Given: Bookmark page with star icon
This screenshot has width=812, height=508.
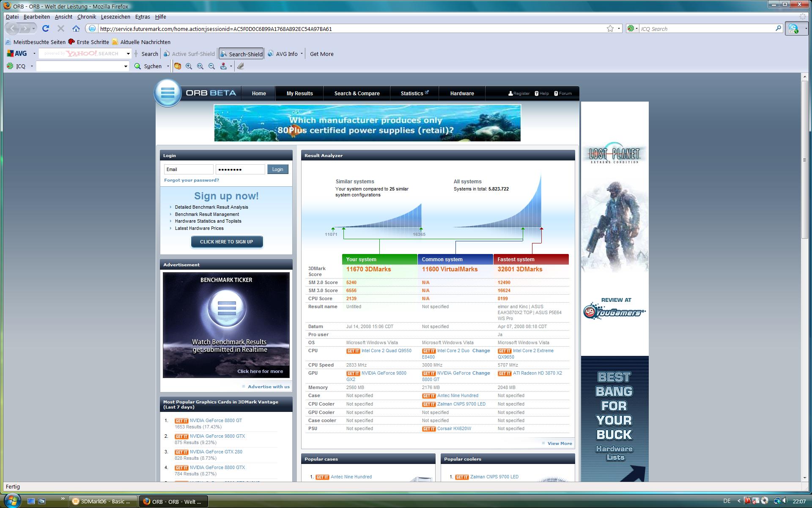Looking at the screenshot, I should 610,28.
